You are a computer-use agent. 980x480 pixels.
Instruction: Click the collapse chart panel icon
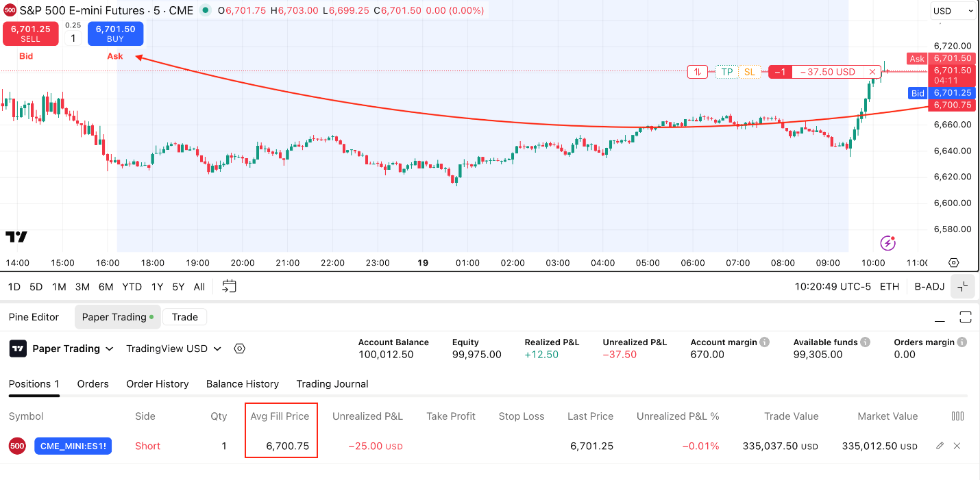click(x=963, y=287)
